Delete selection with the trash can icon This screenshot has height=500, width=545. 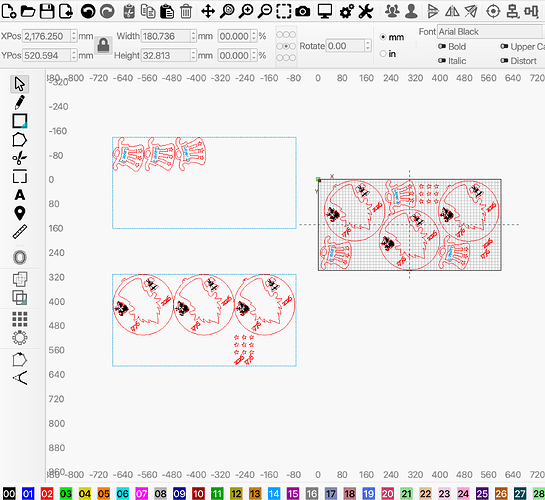(186, 11)
